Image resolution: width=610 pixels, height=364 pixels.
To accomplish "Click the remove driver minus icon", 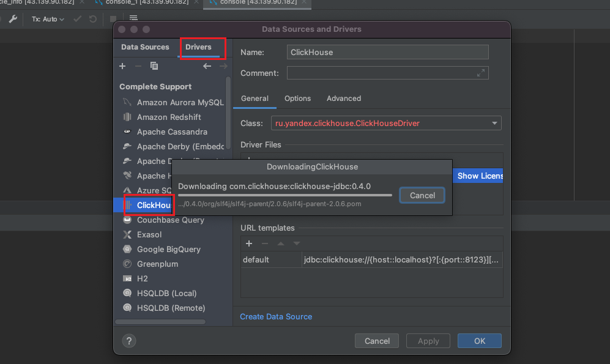I will pos(138,66).
